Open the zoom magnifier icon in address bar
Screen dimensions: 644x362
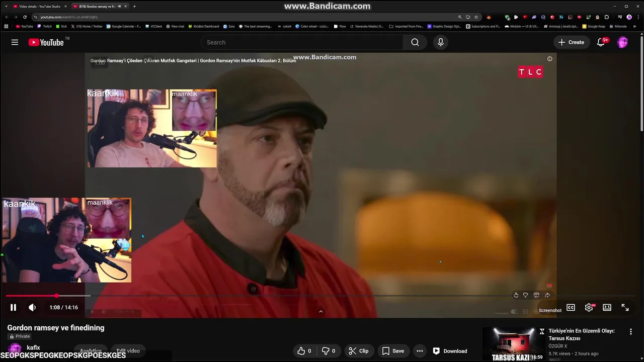point(459,17)
